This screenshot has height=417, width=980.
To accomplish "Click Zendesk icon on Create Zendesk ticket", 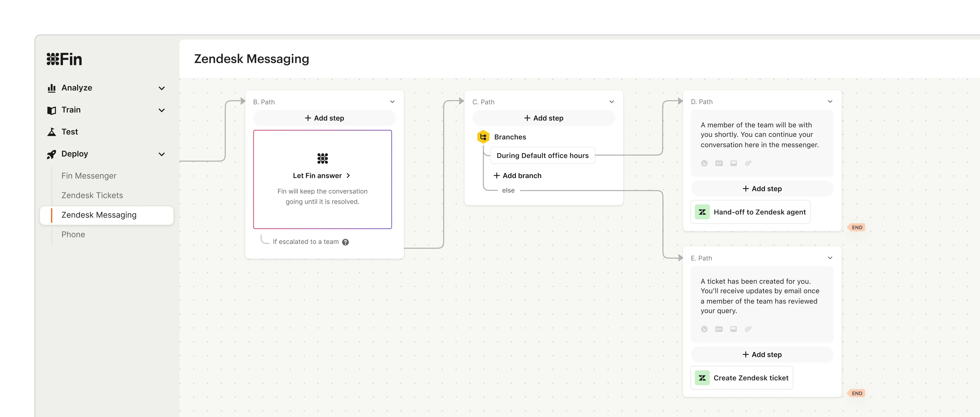I will pos(702,378).
